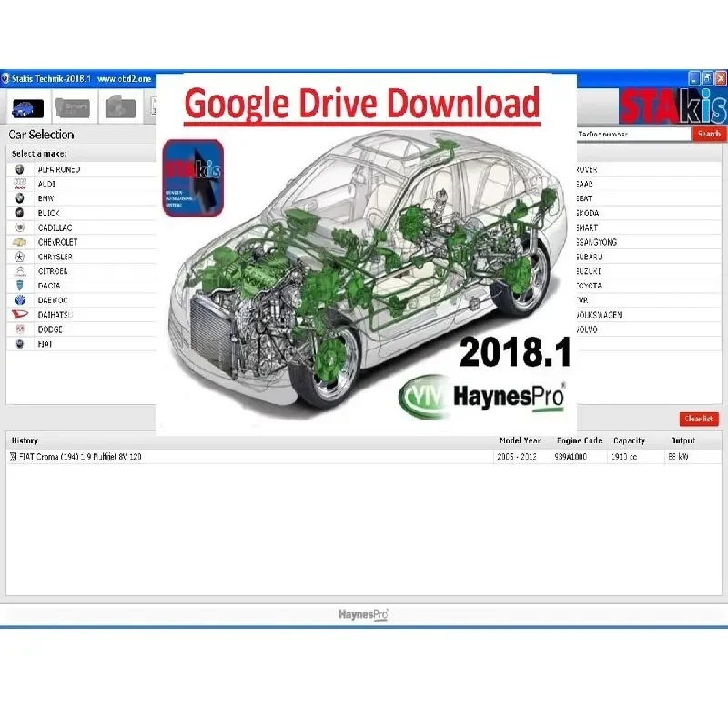728x728 pixels.
Task: Select CHEVROLET make
Action: [x=57, y=242]
